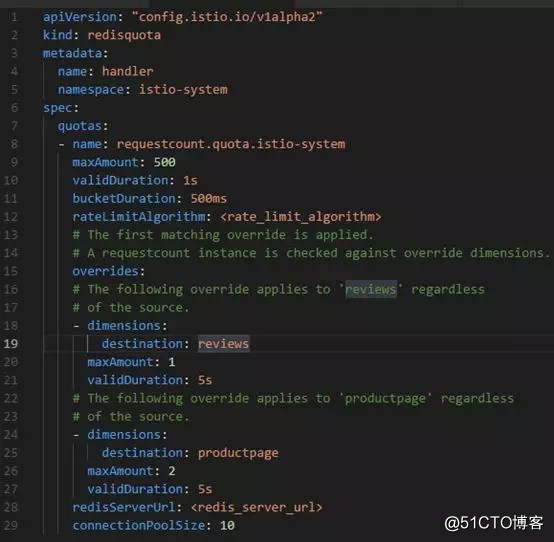The image size is (554, 542).
Task: Click highlighted 'reviews' word in line 16 comment
Action: [x=371, y=289]
